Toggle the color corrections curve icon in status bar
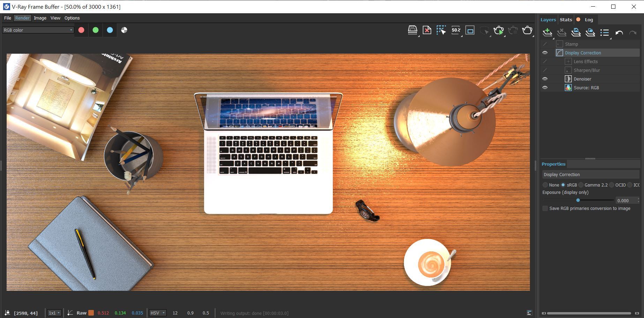Viewport: 644px width, 318px height. [70, 313]
